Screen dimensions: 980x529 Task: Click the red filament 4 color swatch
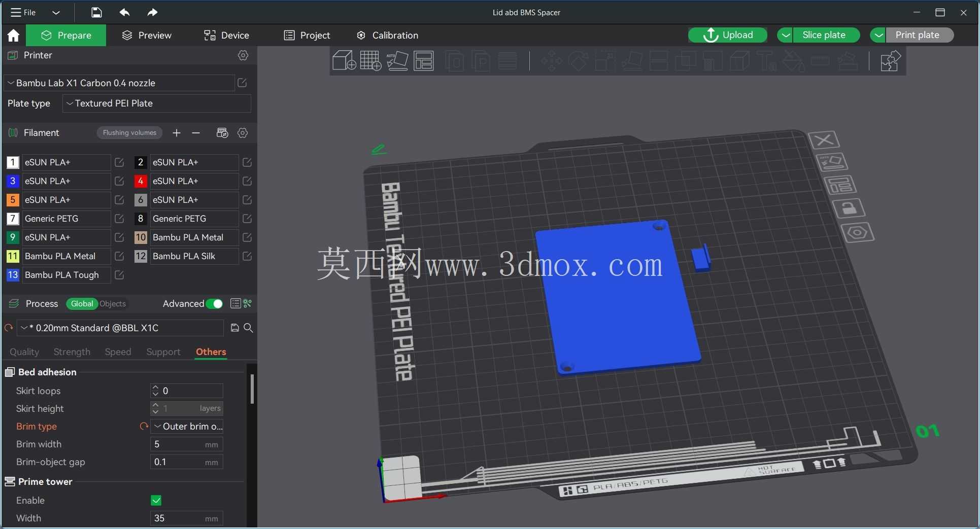click(x=141, y=181)
